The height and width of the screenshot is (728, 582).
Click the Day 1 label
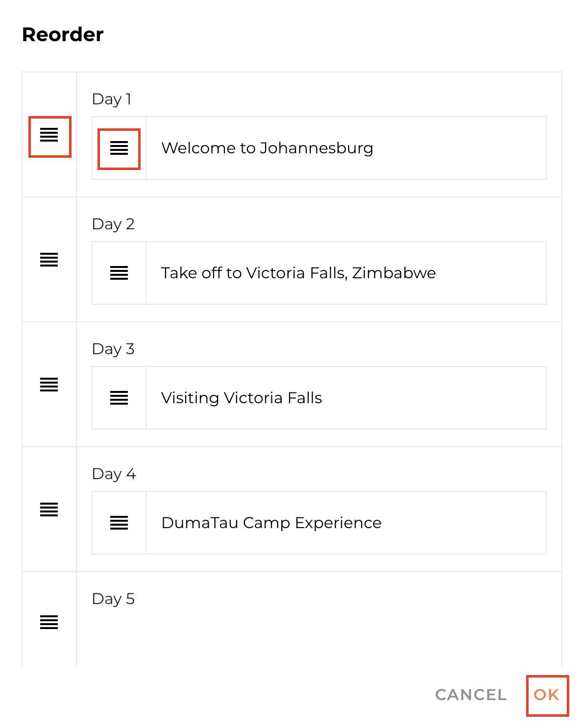coord(112,99)
